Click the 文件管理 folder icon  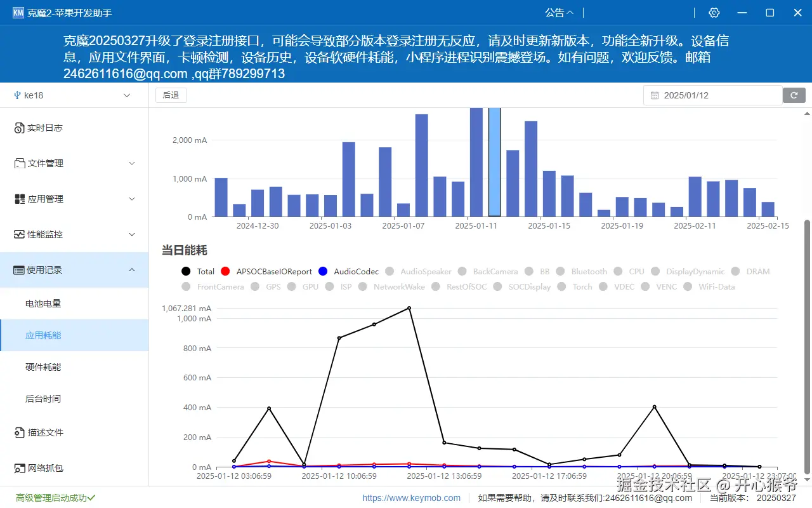coord(20,163)
